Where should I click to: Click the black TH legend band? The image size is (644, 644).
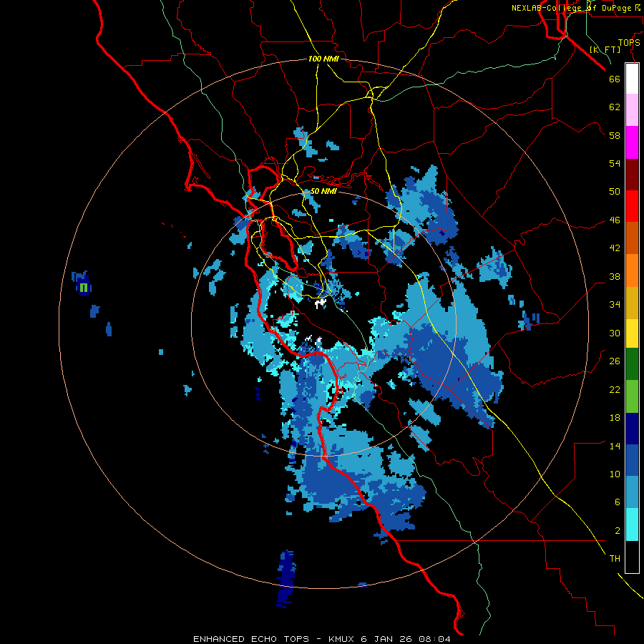632,557
